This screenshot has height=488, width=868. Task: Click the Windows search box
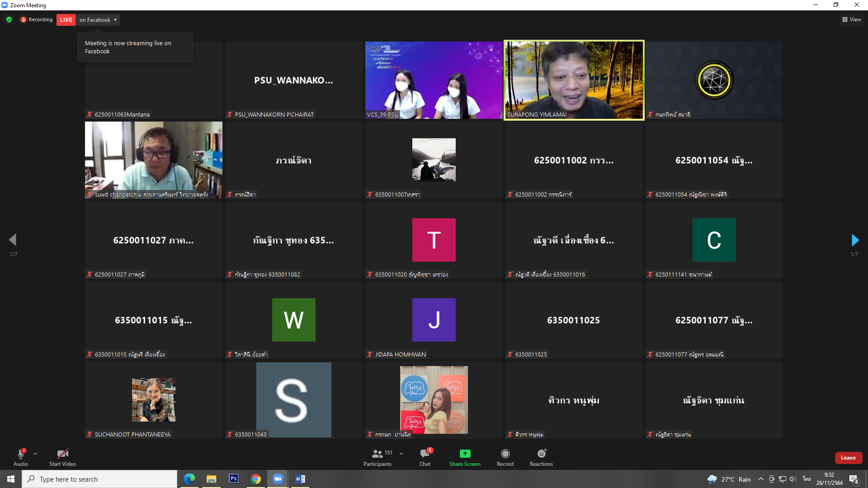click(x=99, y=479)
